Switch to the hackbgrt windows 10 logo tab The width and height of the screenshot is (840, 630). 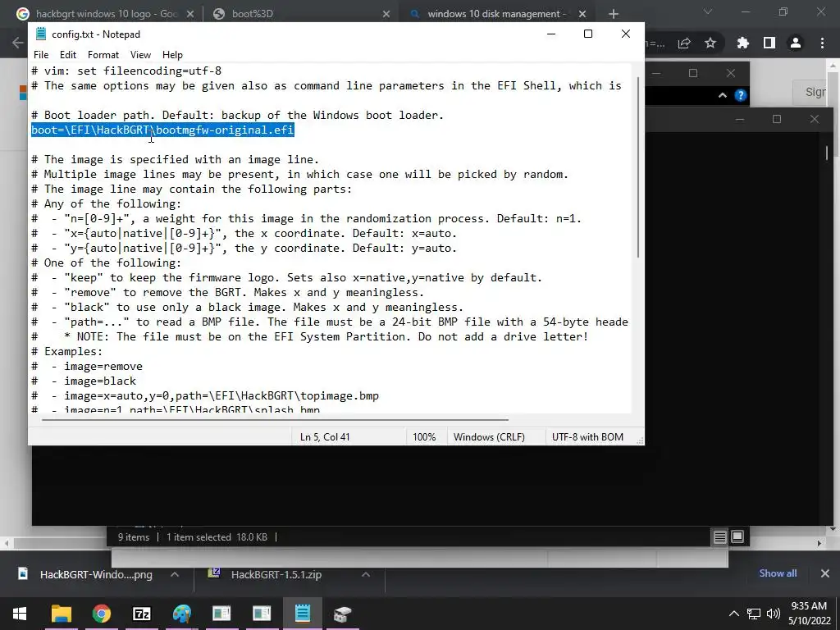(x=106, y=14)
